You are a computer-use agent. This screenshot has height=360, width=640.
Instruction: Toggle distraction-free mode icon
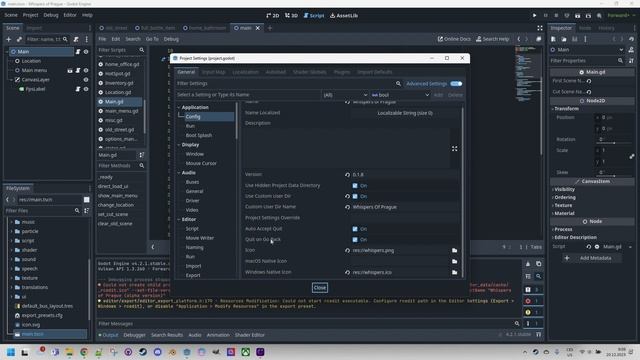click(x=540, y=28)
